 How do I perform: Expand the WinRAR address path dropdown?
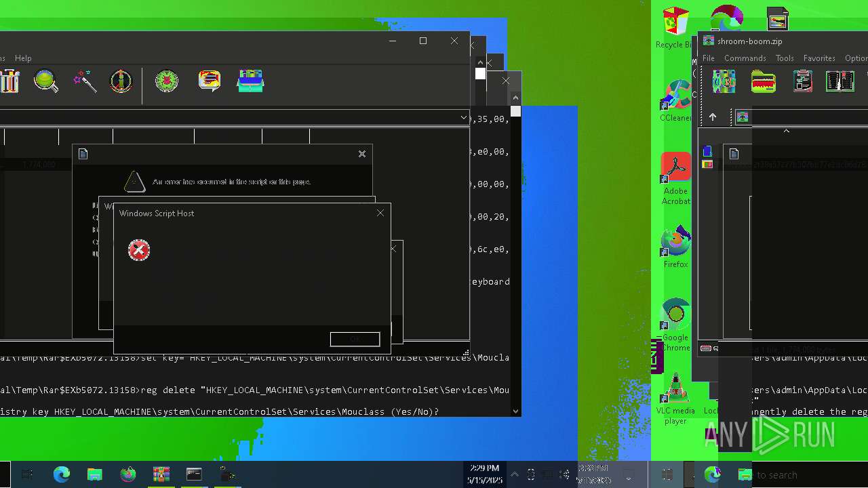tap(464, 117)
